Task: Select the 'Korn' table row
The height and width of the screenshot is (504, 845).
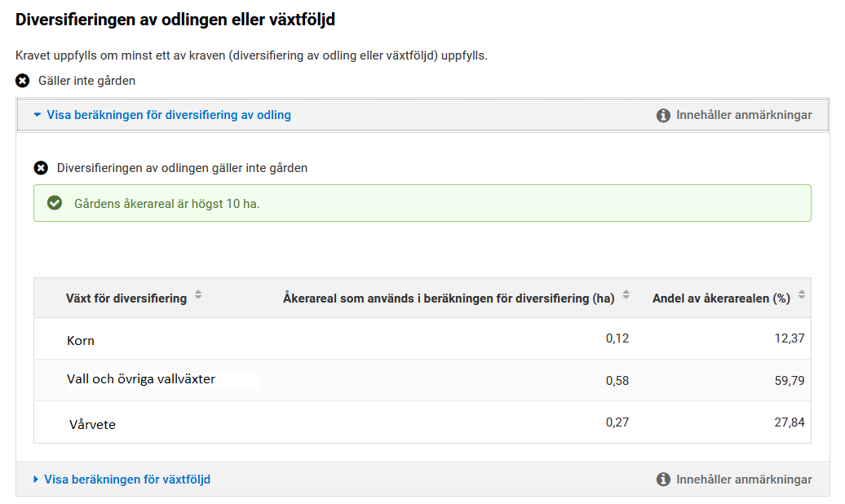Action: [422, 338]
